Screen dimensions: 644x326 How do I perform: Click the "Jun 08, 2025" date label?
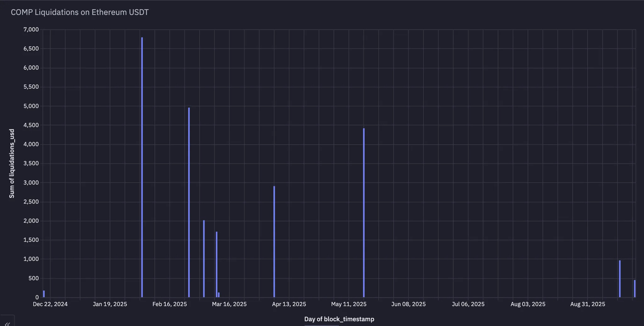pyautogui.click(x=408, y=304)
